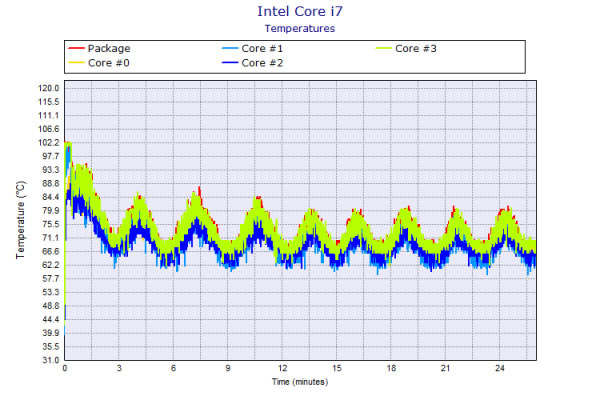Click the 31.0 y-axis value

pos(50,360)
